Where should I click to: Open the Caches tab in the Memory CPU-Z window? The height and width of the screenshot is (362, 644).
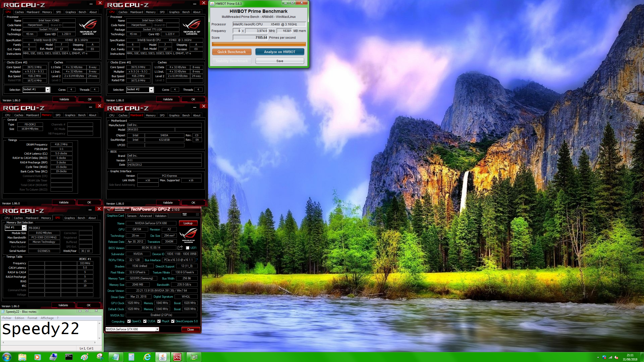point(19,115)
